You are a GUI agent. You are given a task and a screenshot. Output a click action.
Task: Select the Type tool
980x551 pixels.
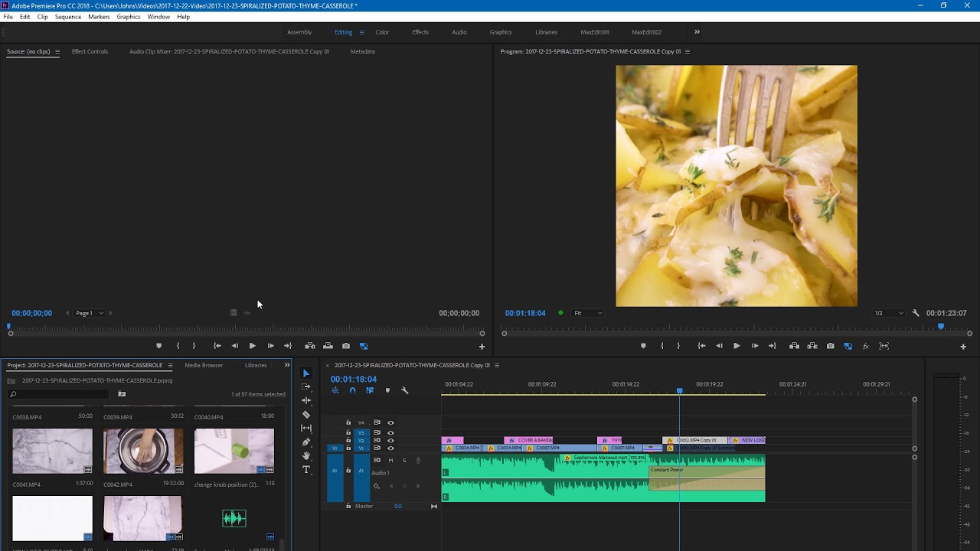[306, 469]
